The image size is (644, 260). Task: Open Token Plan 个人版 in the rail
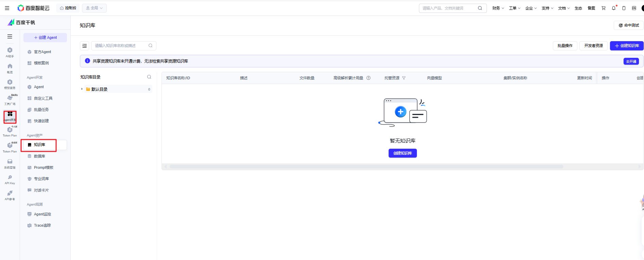[10, 132]
